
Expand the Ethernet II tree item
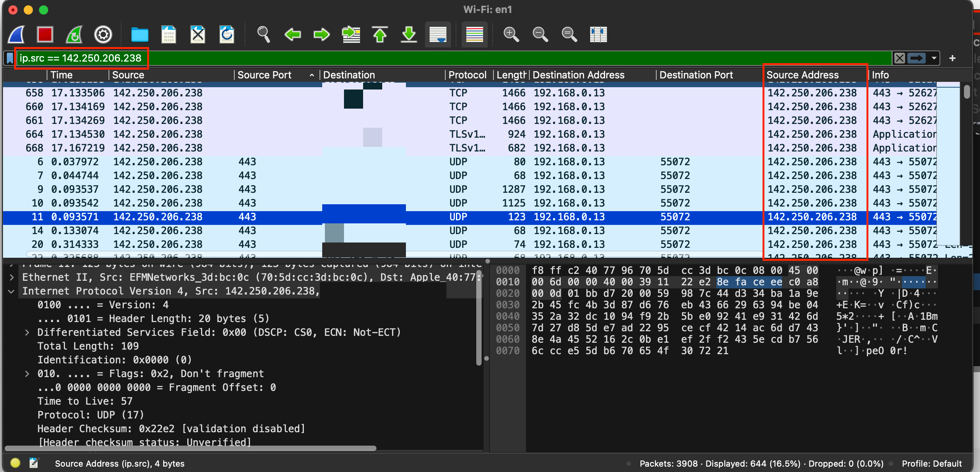point(11,277)
